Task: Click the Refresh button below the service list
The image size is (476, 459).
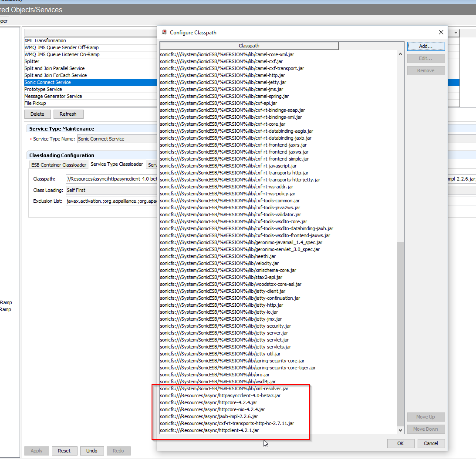Action: coord(68,114)
